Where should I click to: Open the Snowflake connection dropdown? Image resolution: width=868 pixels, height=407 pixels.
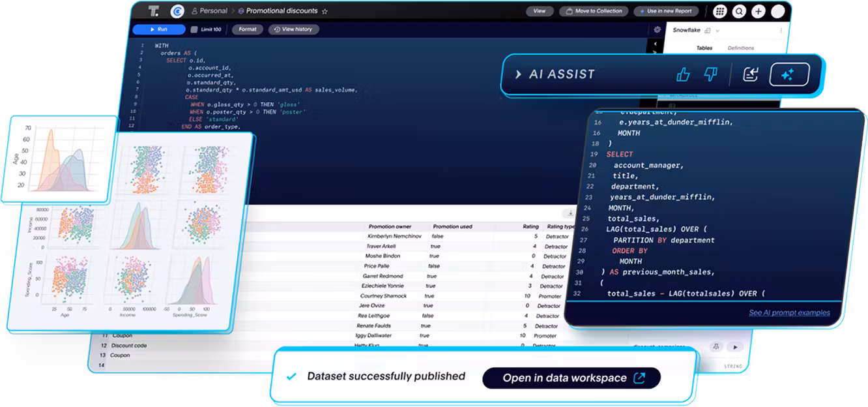[717, 30]
